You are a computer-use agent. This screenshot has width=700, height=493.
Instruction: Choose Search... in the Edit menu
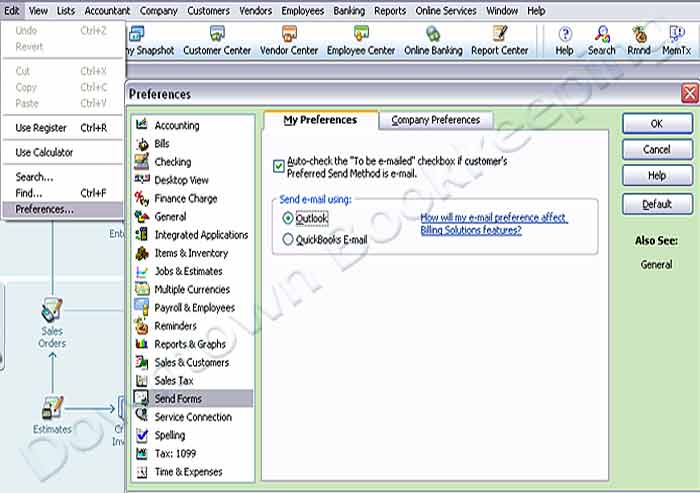[x=62, y=177]
